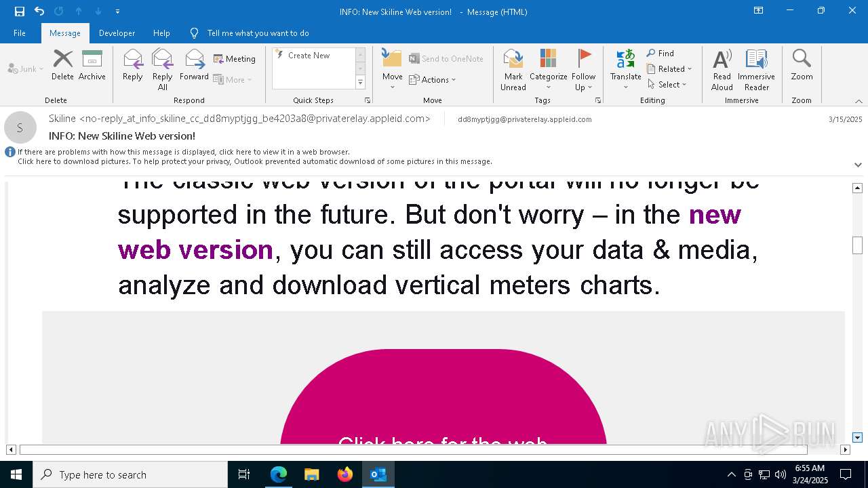This screenshot has height=488, width=868.
Task: Show hidden system tray icons
Action: [731, 474]
